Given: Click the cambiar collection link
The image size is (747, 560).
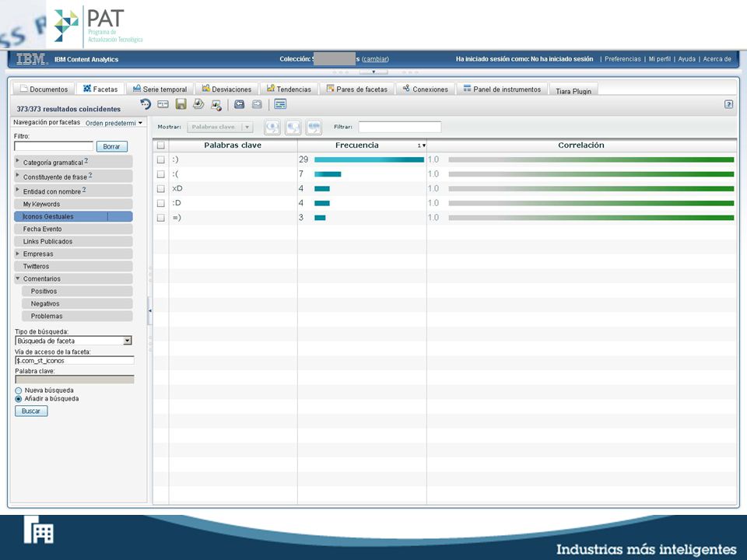Looking at the screenshot, I should click(x=375, y=59).
